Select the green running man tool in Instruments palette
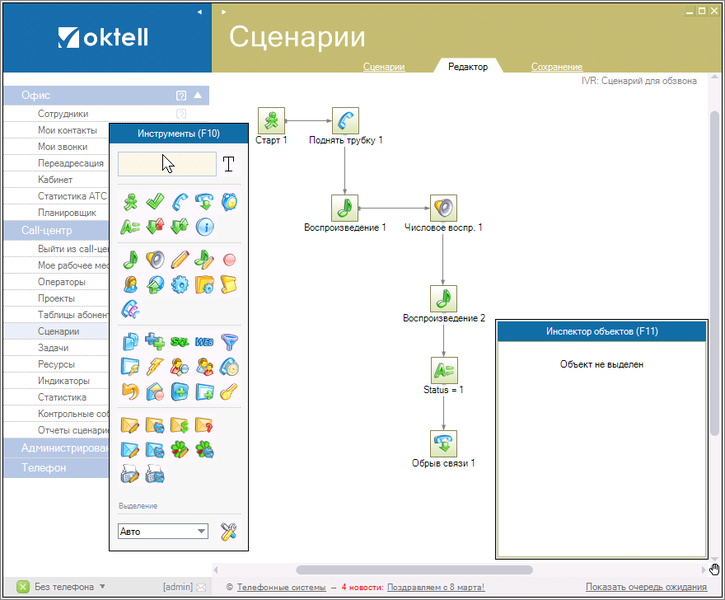 (131, 202)
